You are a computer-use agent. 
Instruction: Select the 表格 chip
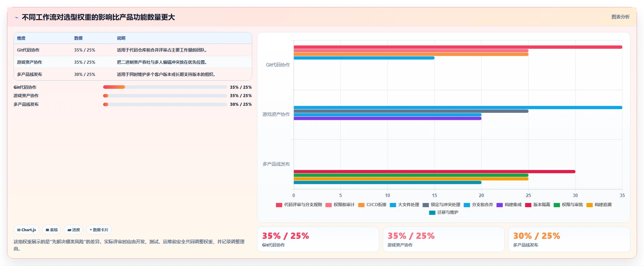[52, 230]
